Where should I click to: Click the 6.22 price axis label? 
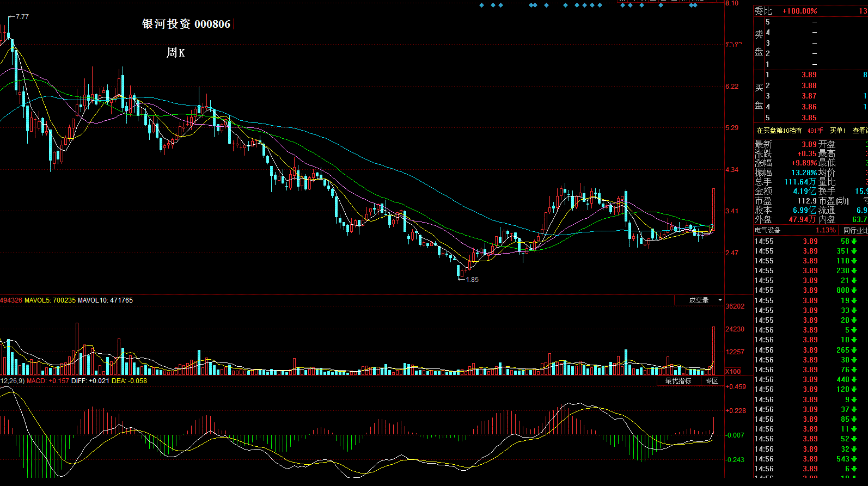pyautogui.click(x=732, y=87)
